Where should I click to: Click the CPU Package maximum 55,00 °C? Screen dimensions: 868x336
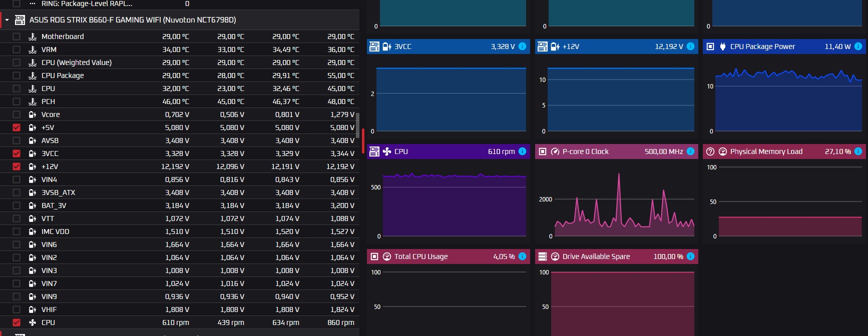[x=341, y=75]
